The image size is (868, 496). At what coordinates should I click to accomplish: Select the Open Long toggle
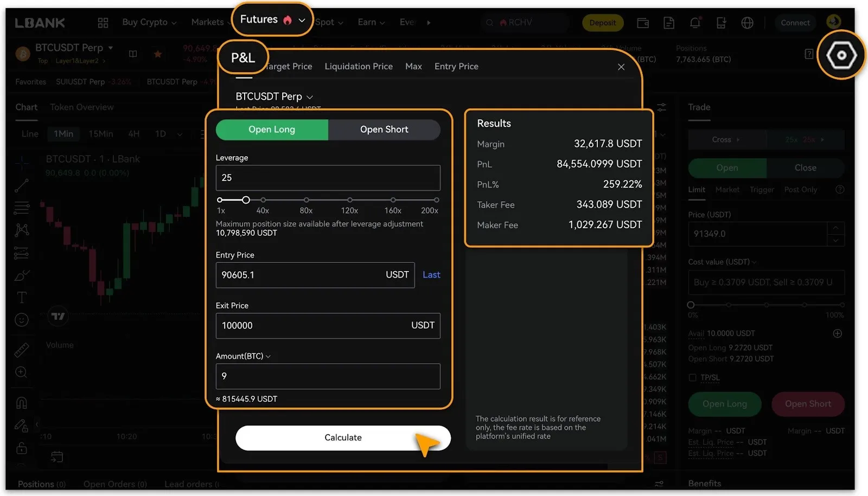pos(272,130)
